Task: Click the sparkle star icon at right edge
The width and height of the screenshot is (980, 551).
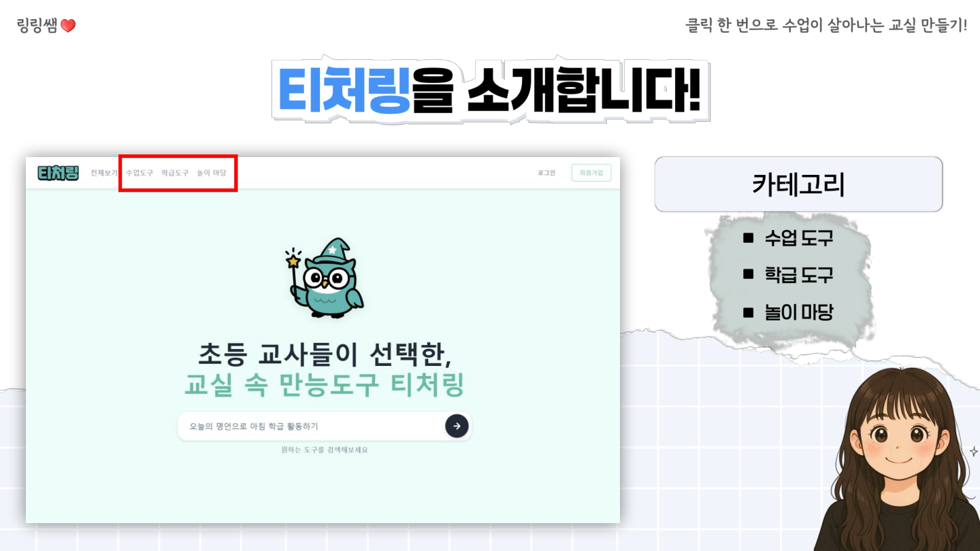Action: (x=973, y=451)
